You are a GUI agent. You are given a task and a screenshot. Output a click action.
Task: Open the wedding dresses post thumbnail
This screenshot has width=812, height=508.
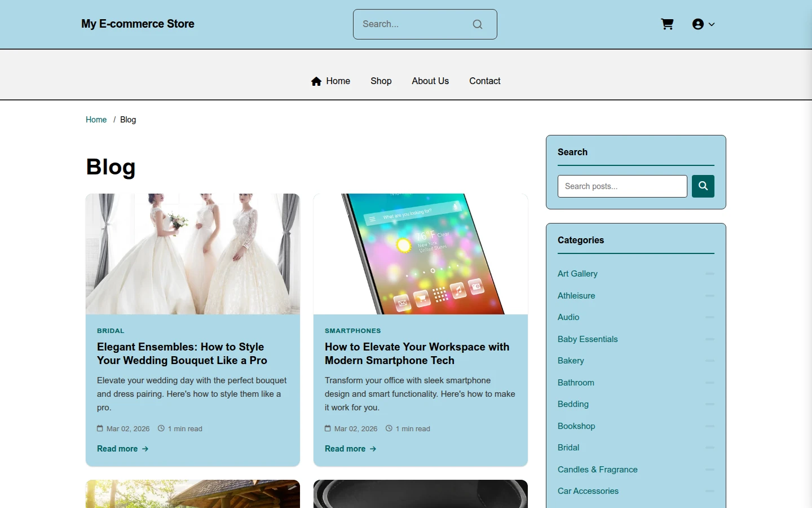coord(193,254)
